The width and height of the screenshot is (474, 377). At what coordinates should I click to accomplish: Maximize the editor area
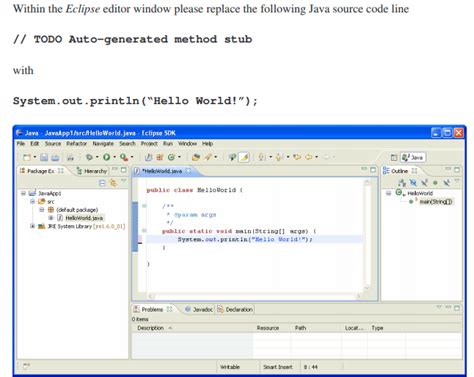tap(373, 170)
